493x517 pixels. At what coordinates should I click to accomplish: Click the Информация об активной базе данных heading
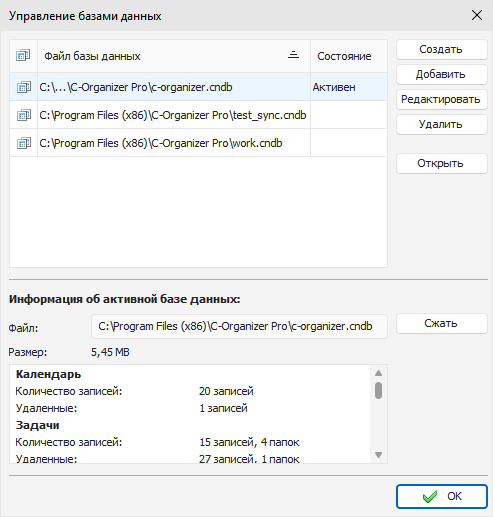[124, 299]
